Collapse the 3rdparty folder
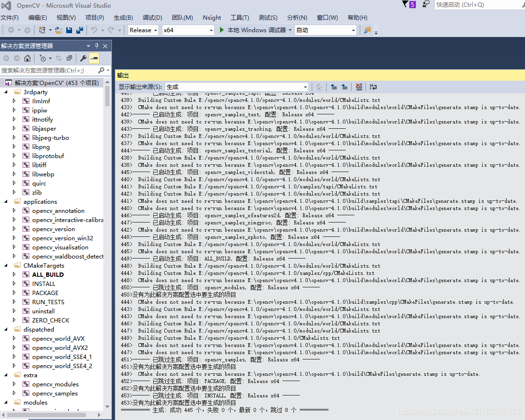 coord(6,92)
